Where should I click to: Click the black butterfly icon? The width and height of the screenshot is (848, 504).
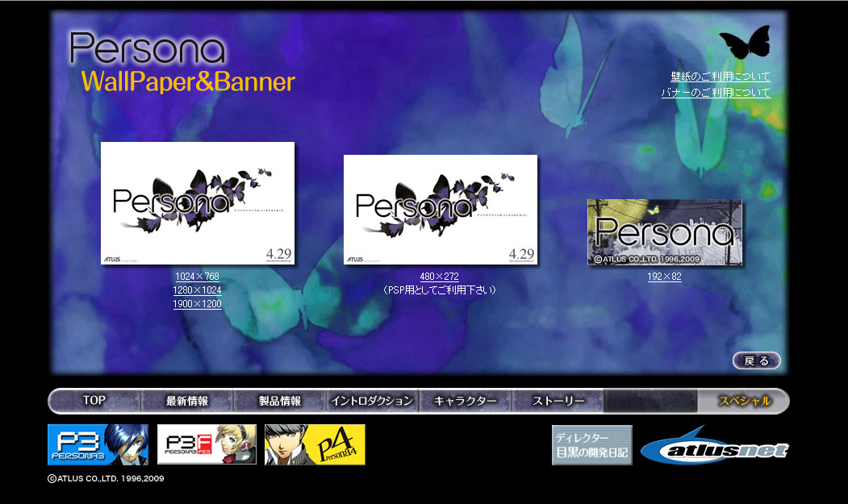(744, 43)
